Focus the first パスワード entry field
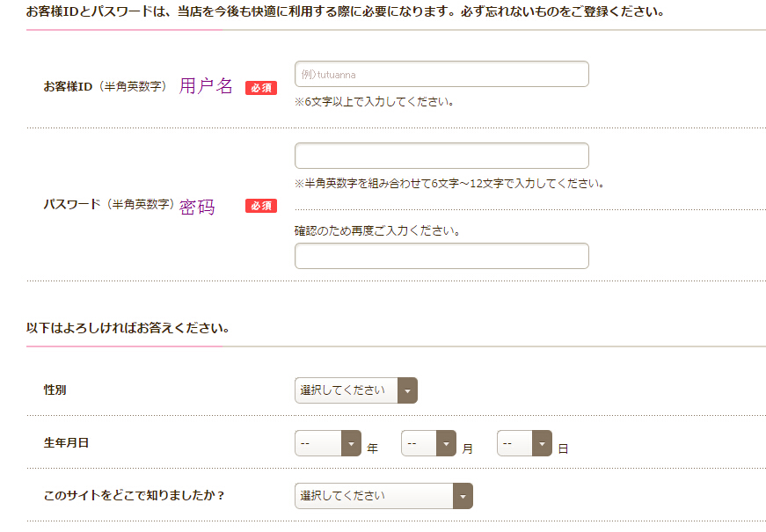Screen dimensions: 766x532 [x=441, y=156]
